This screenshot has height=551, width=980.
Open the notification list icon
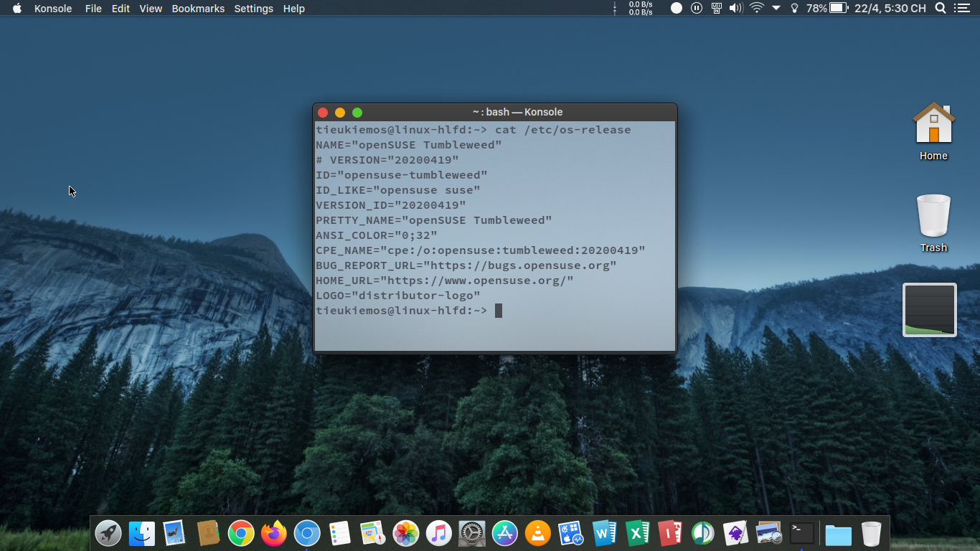961,9
